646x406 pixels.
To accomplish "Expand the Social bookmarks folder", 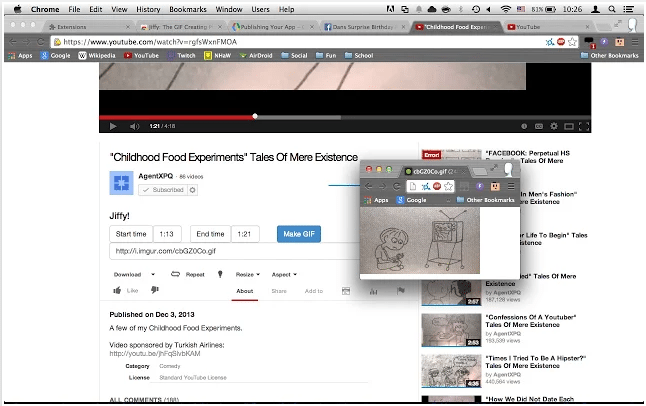I will click(294, 55).
